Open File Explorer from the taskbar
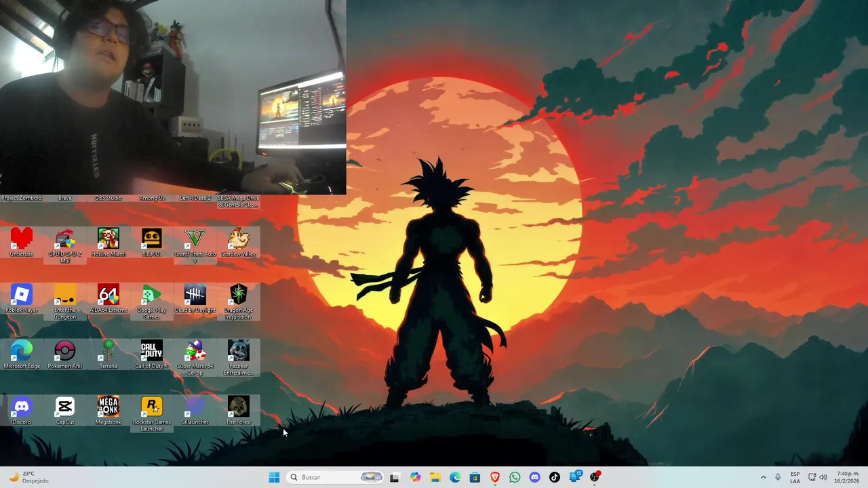Screen dimensions: 868x488 [435, 477]
